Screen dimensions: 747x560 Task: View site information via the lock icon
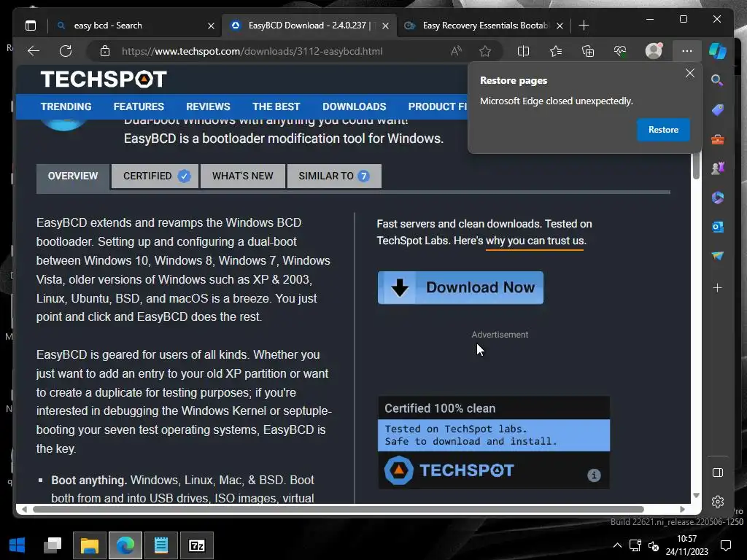pyautogui.click(x=105, y=51)
